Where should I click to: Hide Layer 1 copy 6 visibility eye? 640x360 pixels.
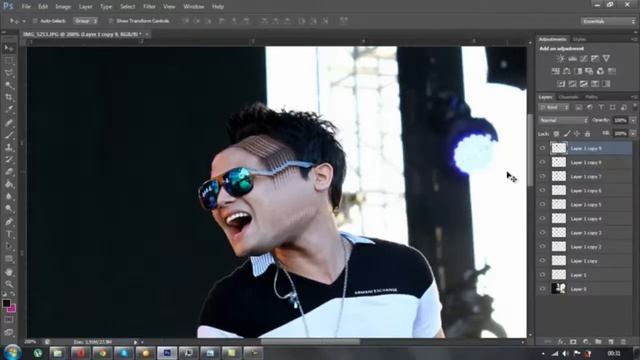tap(542, 190)
